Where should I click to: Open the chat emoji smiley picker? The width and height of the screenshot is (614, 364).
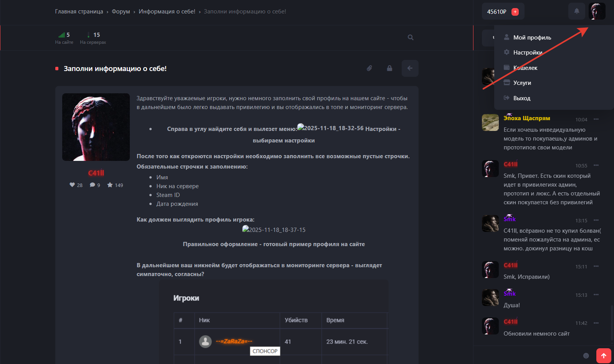coord(586,356)
